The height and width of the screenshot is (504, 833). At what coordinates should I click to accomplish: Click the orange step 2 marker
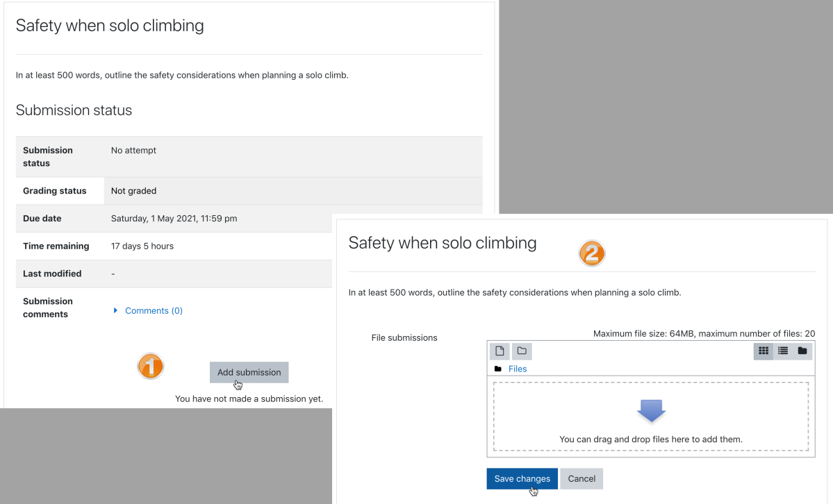(592, 253)
